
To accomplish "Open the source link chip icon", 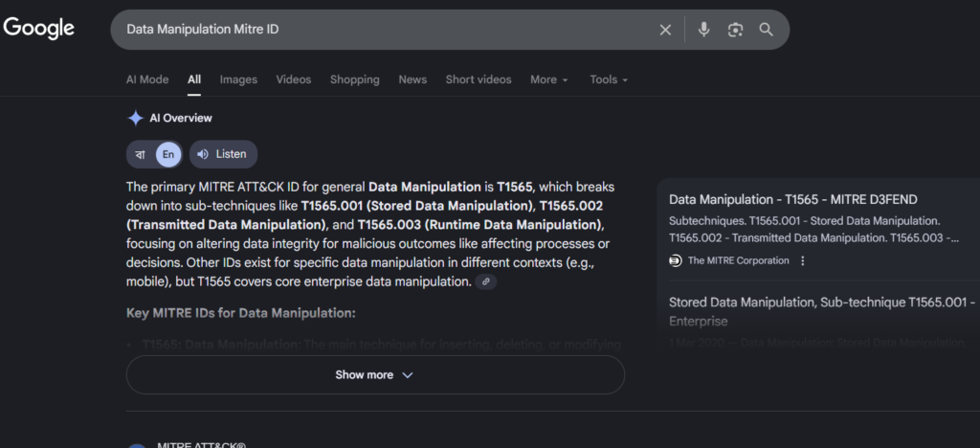I will tap(486, 281).
